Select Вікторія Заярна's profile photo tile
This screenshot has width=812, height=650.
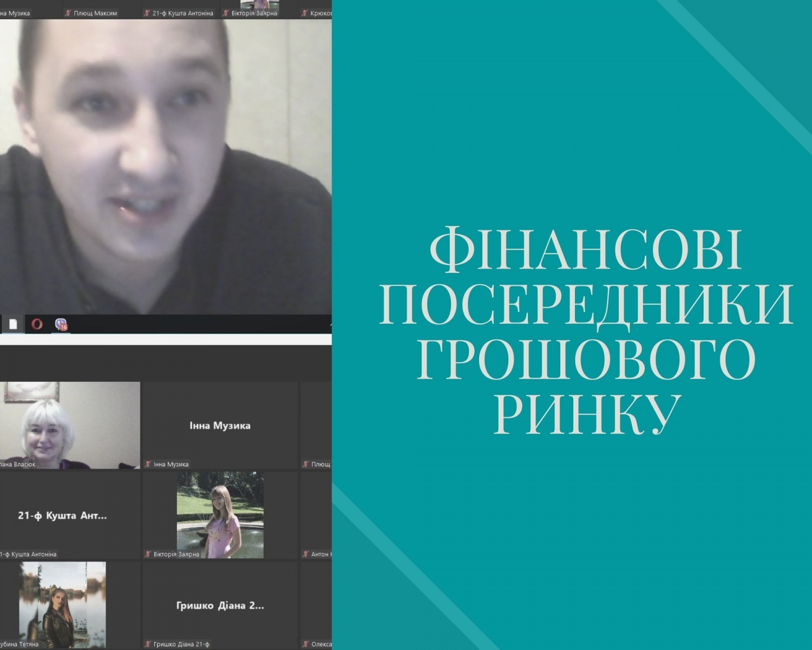tap(220, 515)
